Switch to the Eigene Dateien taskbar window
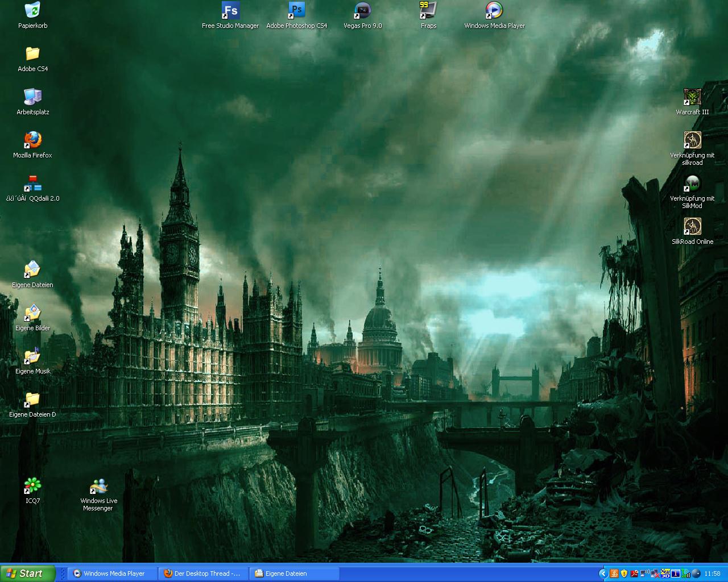Image resolution: width=728 pixels, height=582 pixels. coord(295,573)
